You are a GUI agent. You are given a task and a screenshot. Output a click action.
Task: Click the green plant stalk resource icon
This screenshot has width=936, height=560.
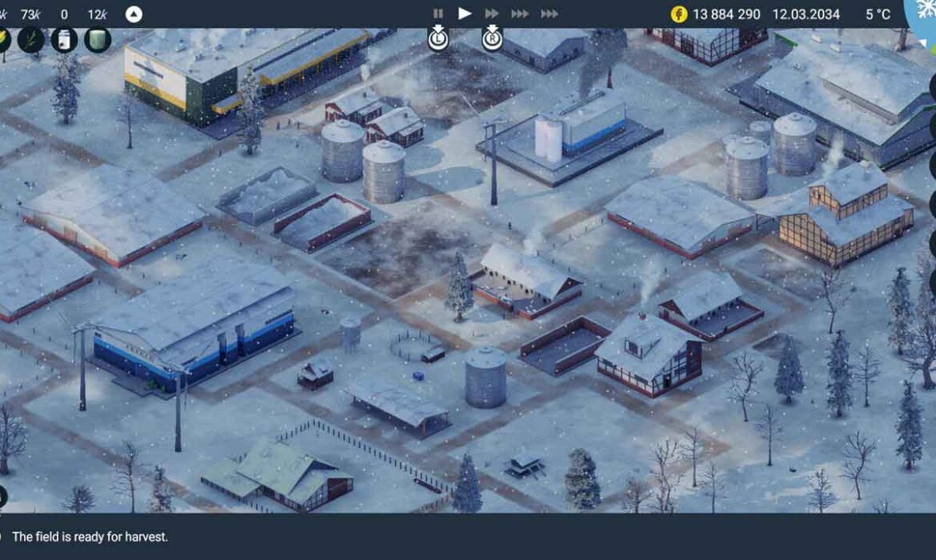(x=31, y=39)
